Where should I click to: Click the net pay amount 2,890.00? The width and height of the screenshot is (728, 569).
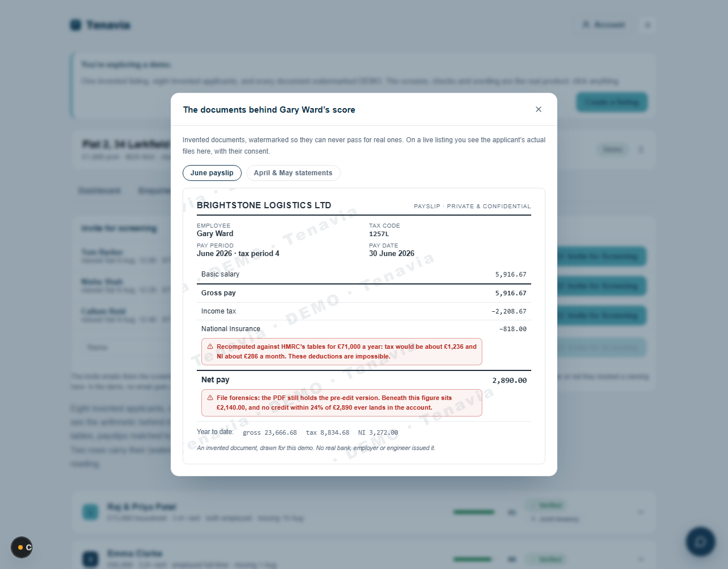coord(510,380)
